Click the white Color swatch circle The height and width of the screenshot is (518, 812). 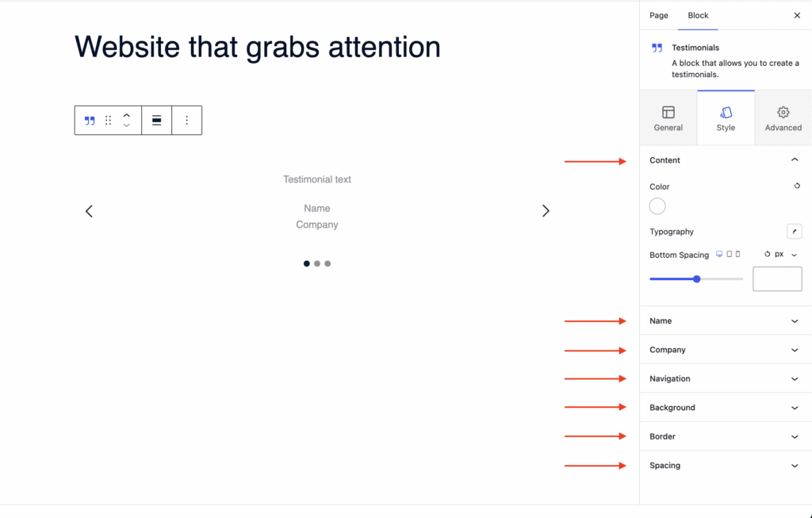coord(657,207)
